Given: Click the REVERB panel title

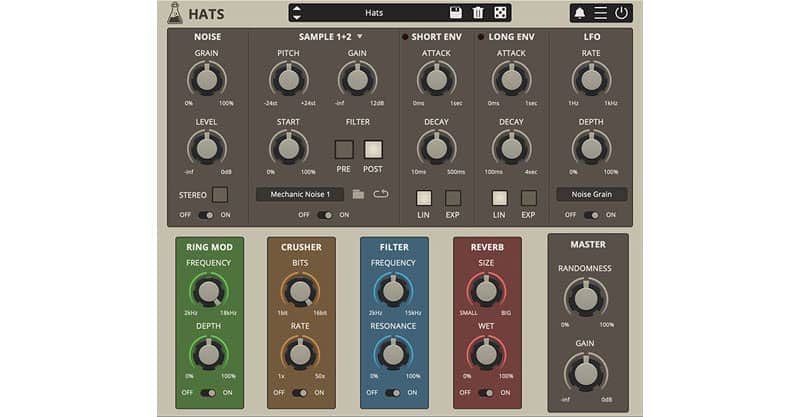Looking at the screenshot, I should (x=487, y=247).
